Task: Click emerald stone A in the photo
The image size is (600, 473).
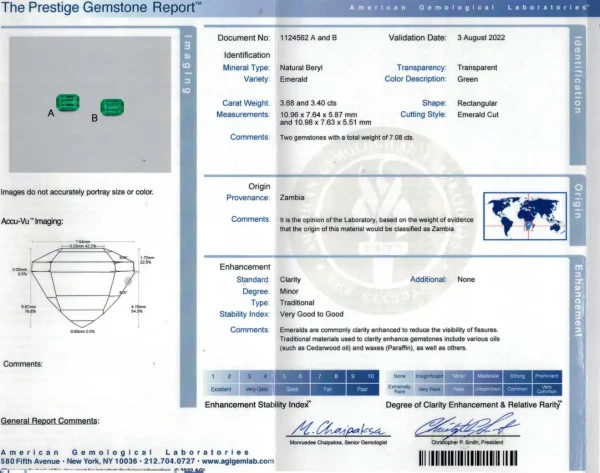Action: click(x=68, y=103)
